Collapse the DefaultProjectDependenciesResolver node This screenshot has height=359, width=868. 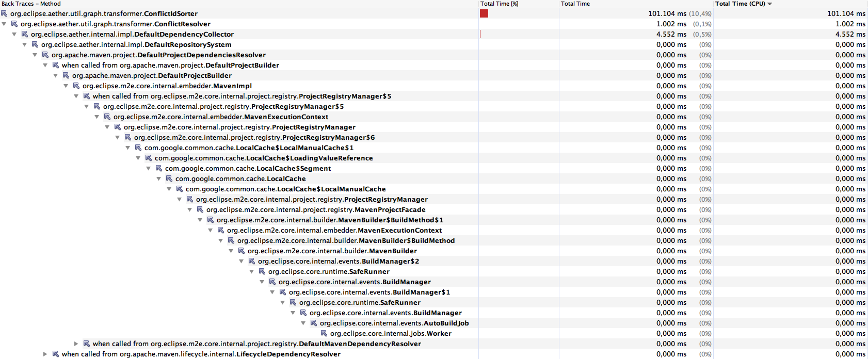[x=35, y=55]
